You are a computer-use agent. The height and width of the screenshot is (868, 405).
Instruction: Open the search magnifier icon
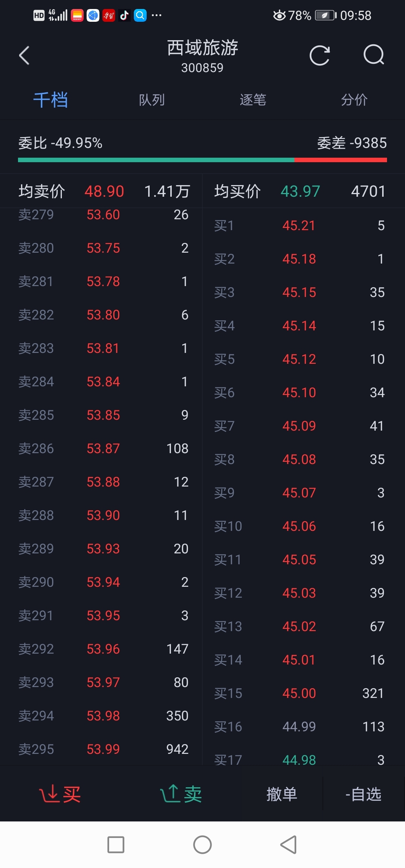tap(374, 55)
